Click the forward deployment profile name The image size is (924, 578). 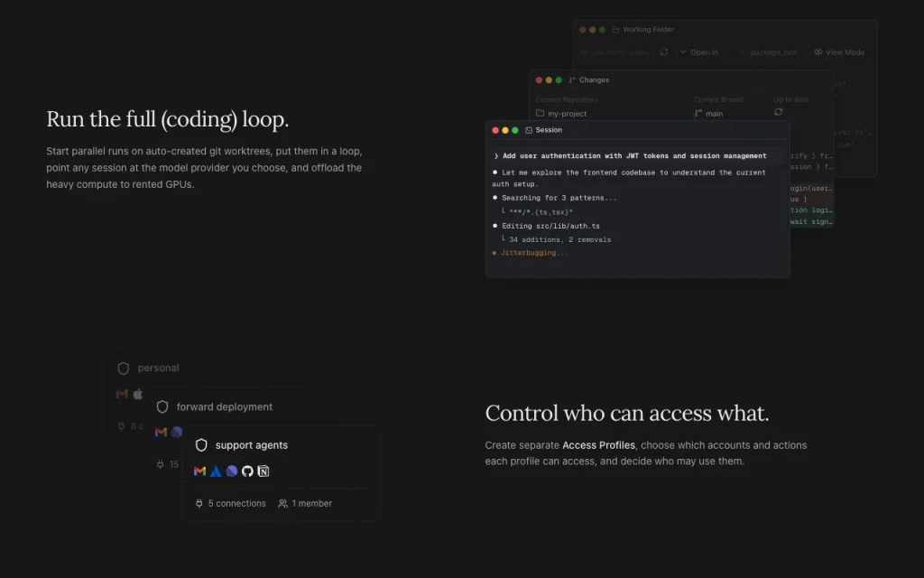click(x=225, y=407)
